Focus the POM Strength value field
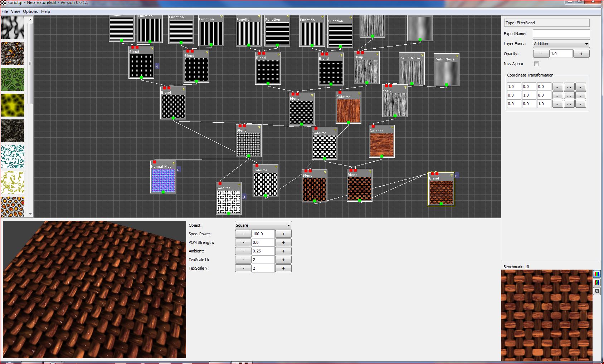This screenshot has width=604, height=364. (x=263, y=242)
